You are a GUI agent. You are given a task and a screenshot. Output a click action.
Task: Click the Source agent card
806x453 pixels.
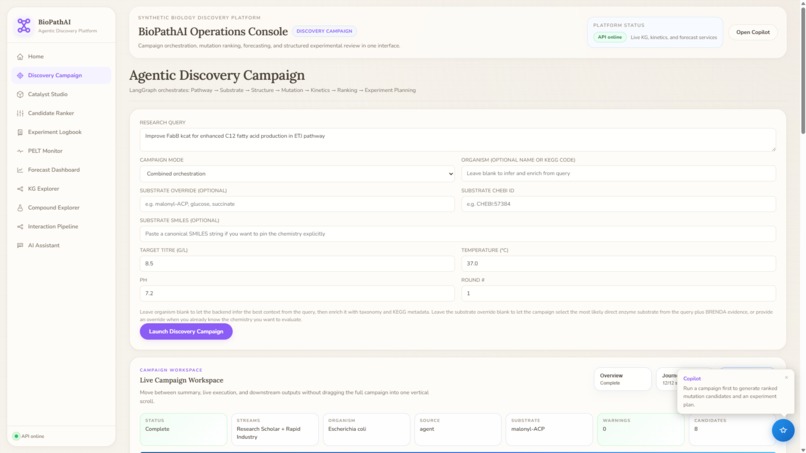tap(457, 429)
